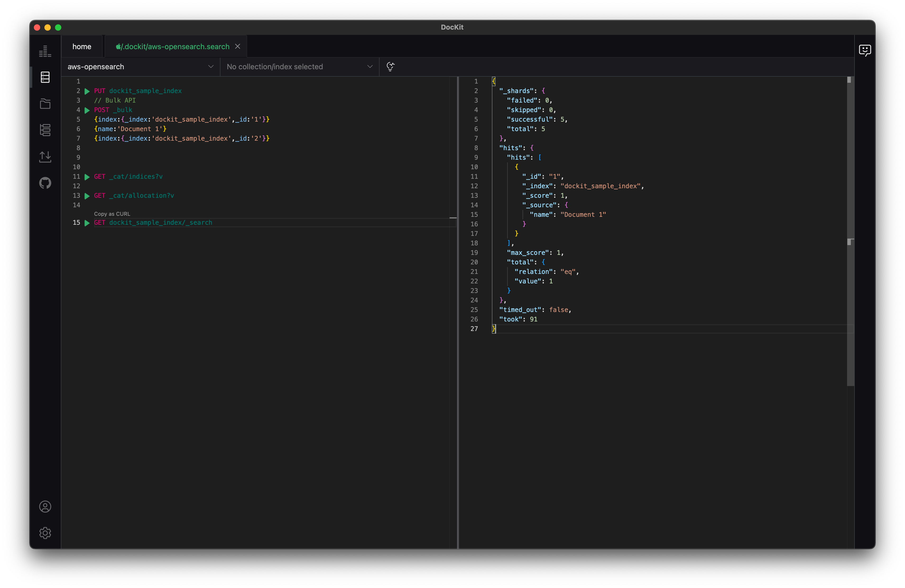Open the file folder sidebar icon
Screen dimensions: 905x588
tap(45, 104)
